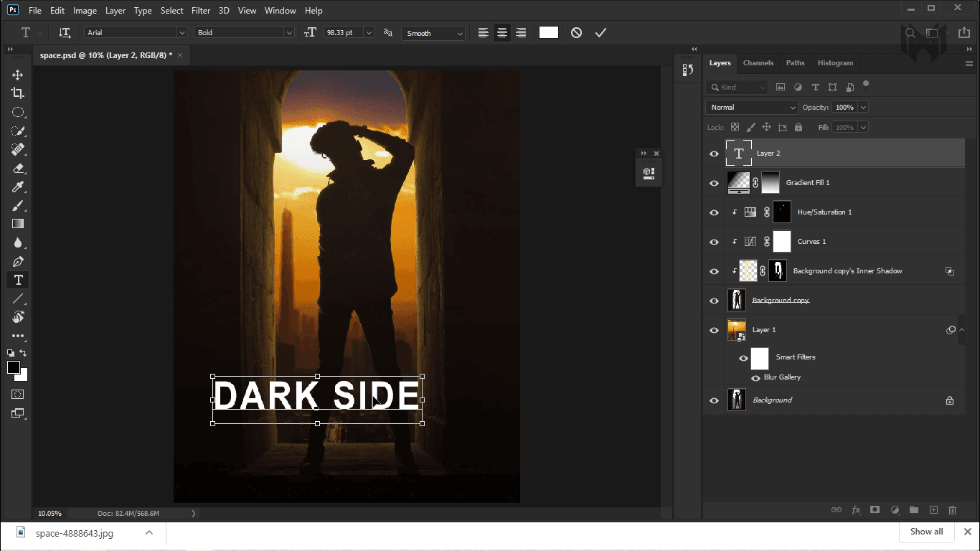Select the Horizontal Type tool
980x551 pixels.
pyautogui.click(x=18, y=280)
